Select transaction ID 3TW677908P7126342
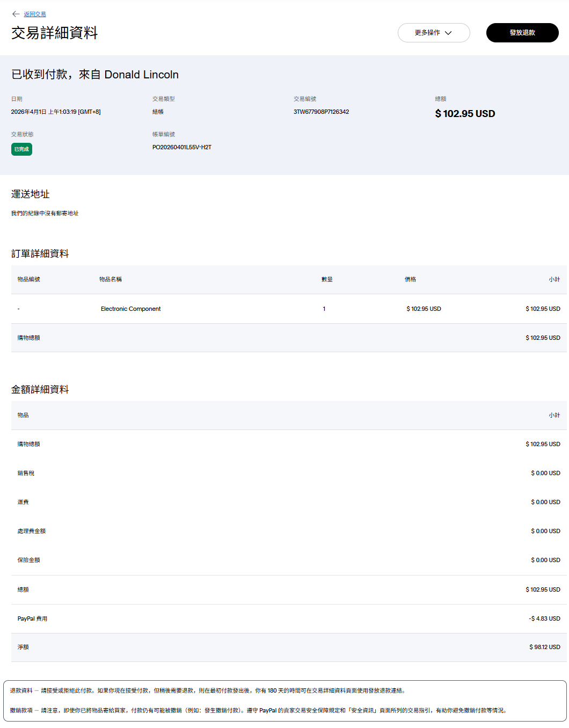The height and width of the screenshot is (728, 569). 321,112
